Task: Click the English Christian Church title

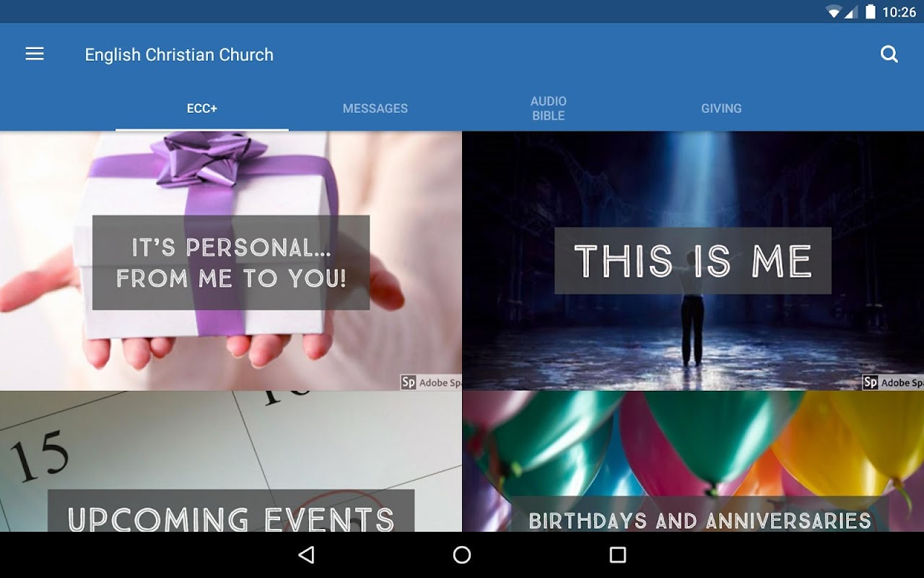Action: point(179,55)
